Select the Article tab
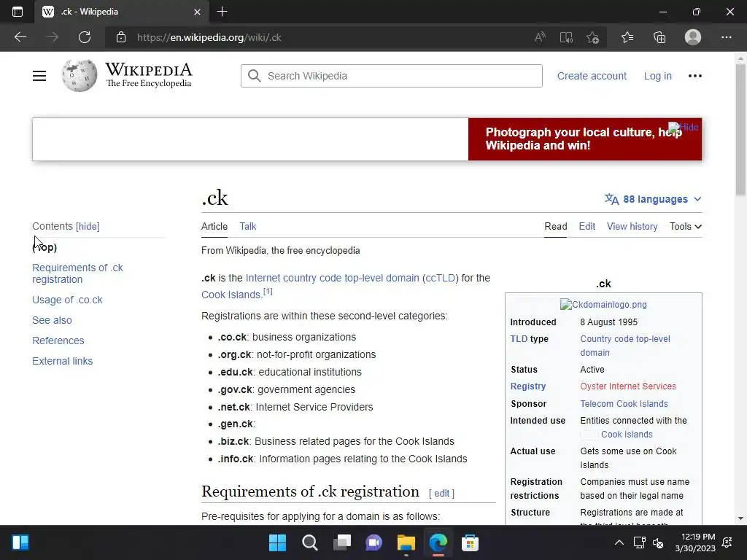Screen dimensions: 747x560 tap(214, 226)
